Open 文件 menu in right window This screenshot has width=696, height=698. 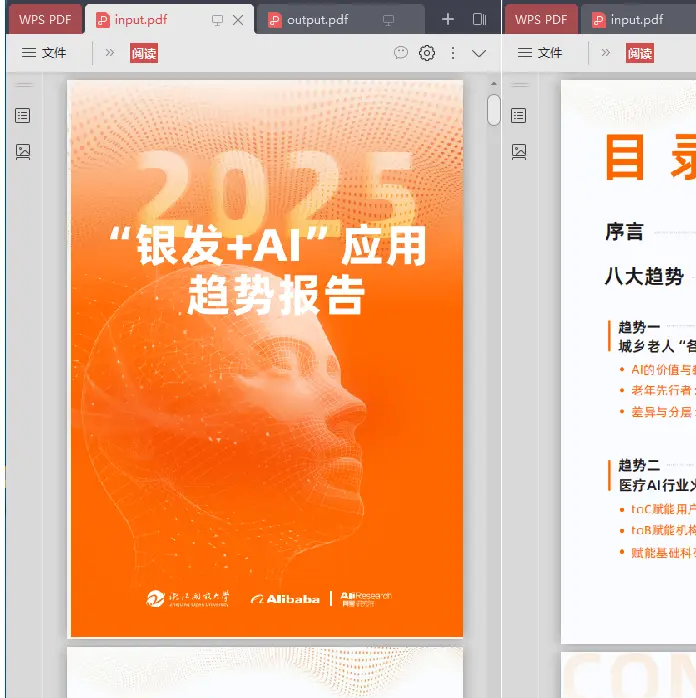[x=540, y=53]
